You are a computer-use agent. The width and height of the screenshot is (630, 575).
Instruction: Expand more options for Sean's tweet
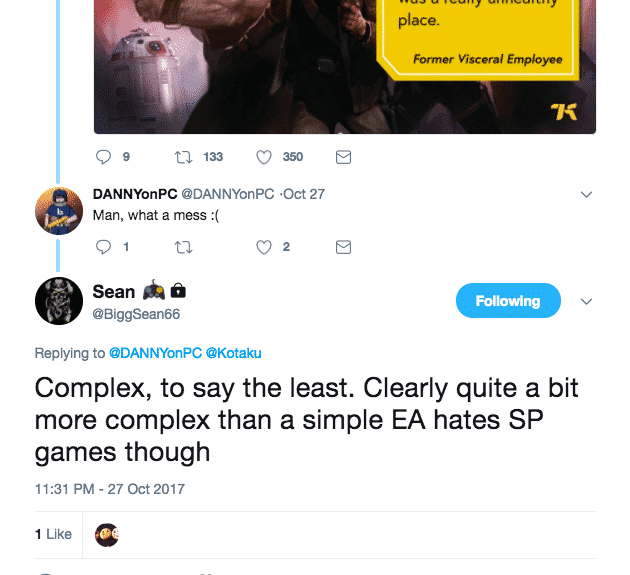(587, 301)
